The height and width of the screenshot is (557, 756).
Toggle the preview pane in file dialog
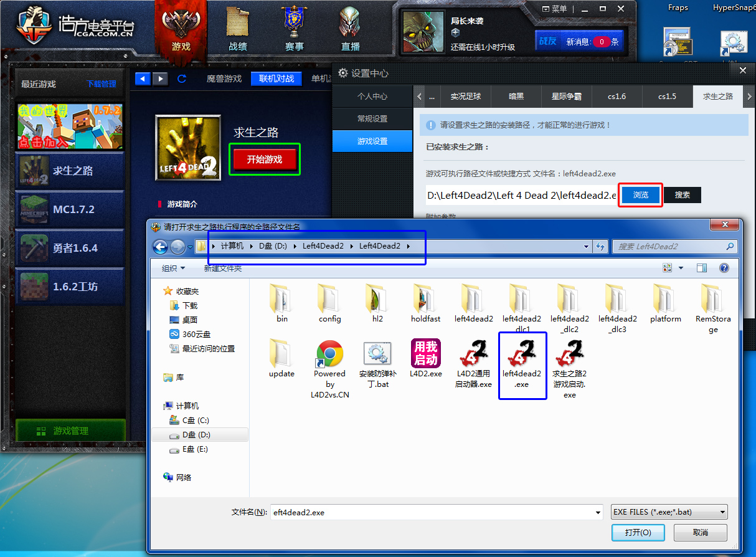(702, 268)
